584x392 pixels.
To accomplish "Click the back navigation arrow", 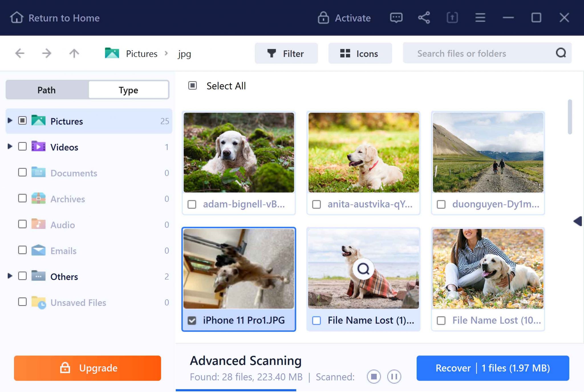I will pos(20,53).
